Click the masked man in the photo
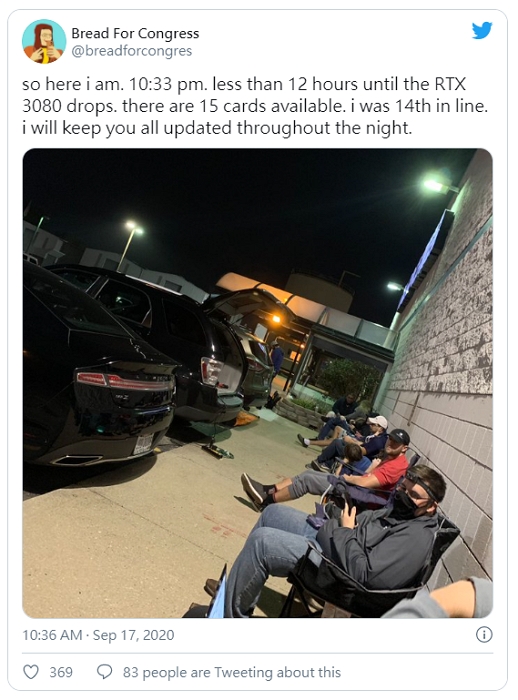Screen dimensions: 518x700 coord(348,545)
